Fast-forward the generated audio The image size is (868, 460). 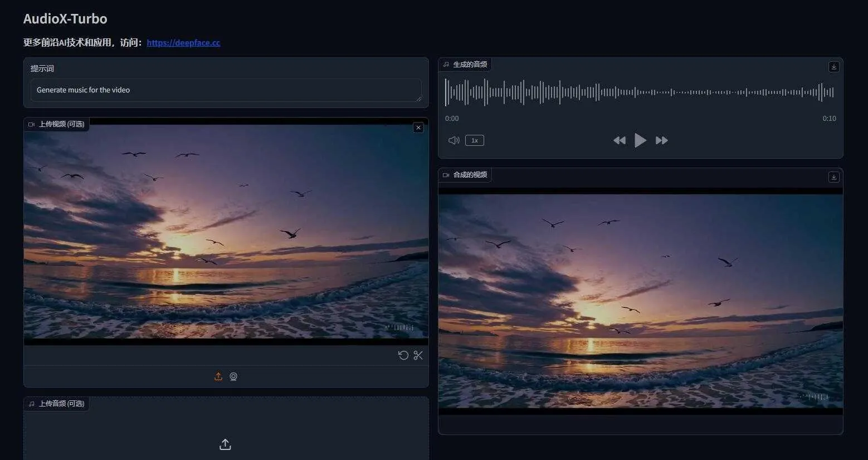coord(661,140)
